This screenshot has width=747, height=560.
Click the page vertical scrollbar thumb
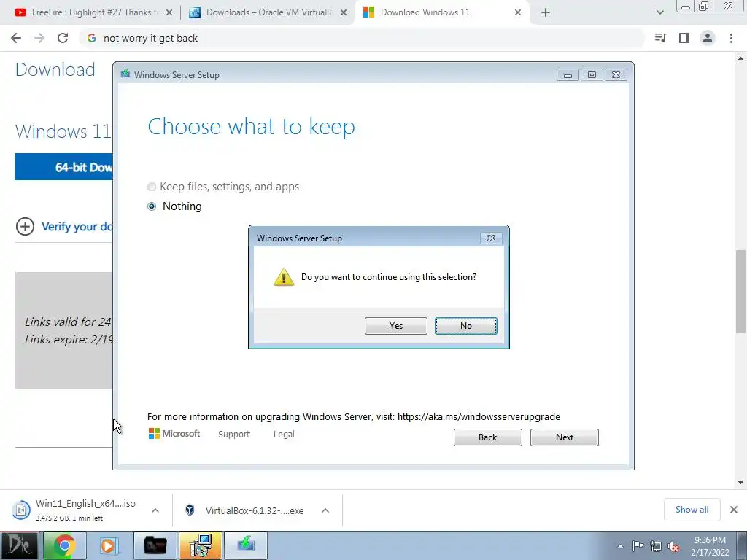(740, 292)
